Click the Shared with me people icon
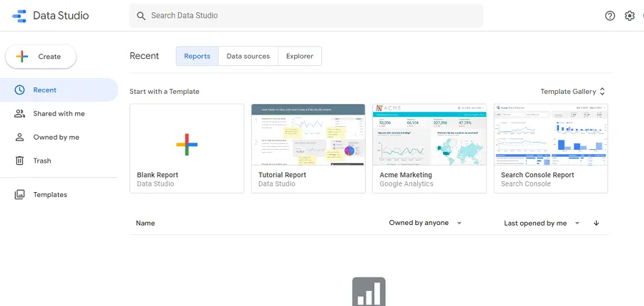Screen dimensions: 644x306 click(x=20, y=113)
